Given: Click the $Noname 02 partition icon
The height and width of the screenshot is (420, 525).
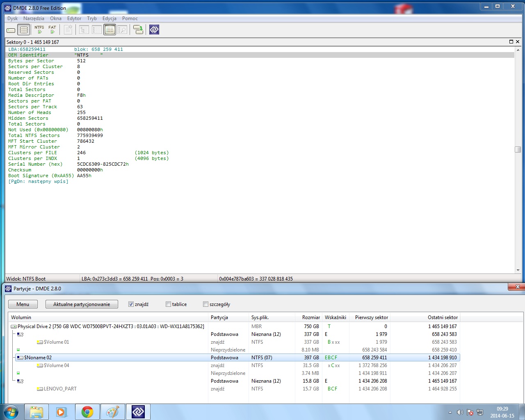Looking at the screenshot, I should point(20,358).
